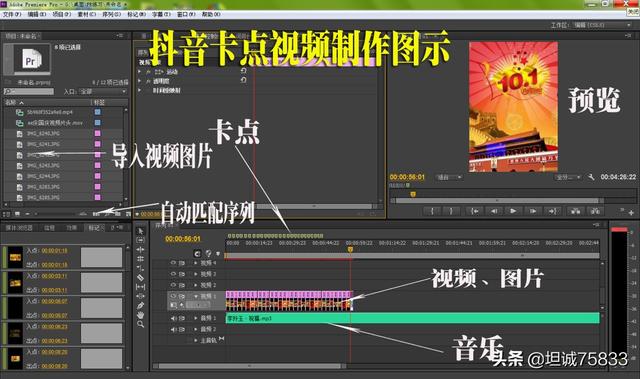Toggle sync lock on Audio 1 track
Viewport: 640px width, 379px height.
pos(182,318)
